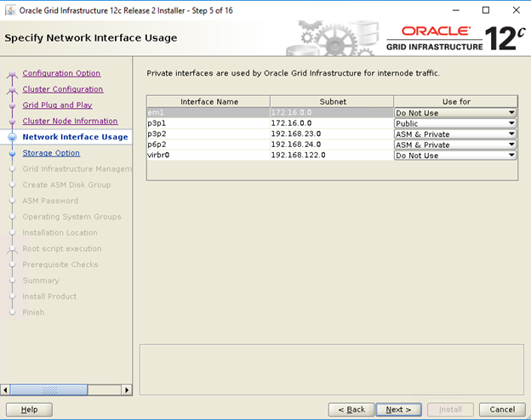Open the Grid Plug and Play step
This screenshot has height=420, width=531.
[57, 105]
